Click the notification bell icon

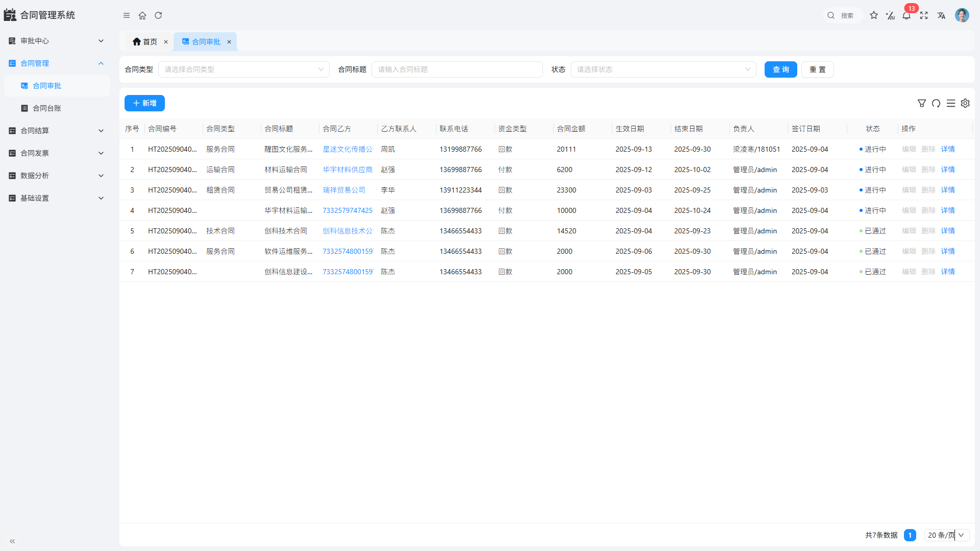click(x=906, y=16)
